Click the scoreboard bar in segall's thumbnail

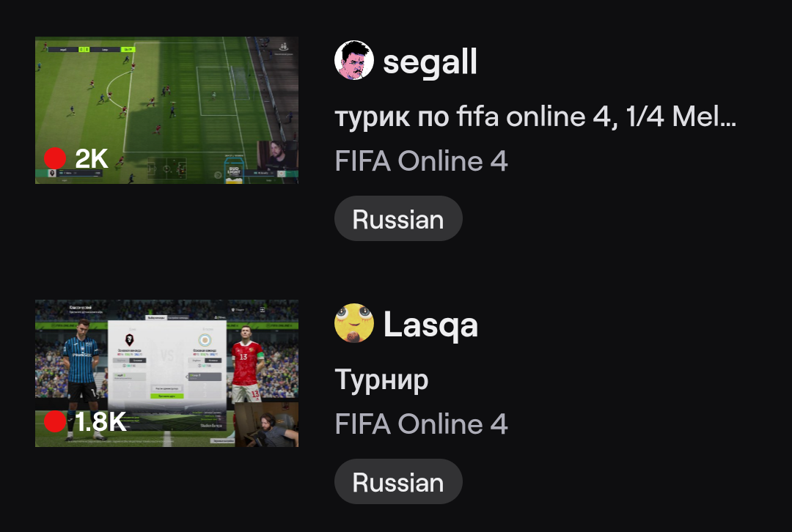point(91,50)
